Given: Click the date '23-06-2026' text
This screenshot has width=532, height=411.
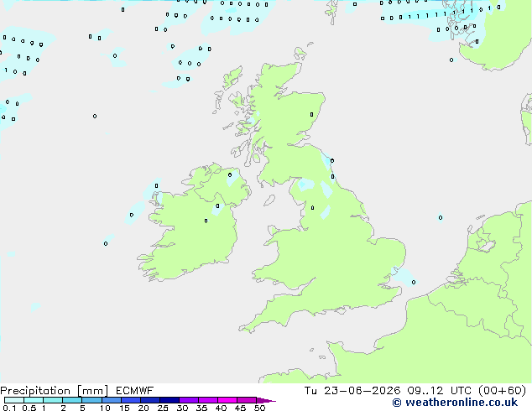Looking at the screenshot, I should 362,391.
